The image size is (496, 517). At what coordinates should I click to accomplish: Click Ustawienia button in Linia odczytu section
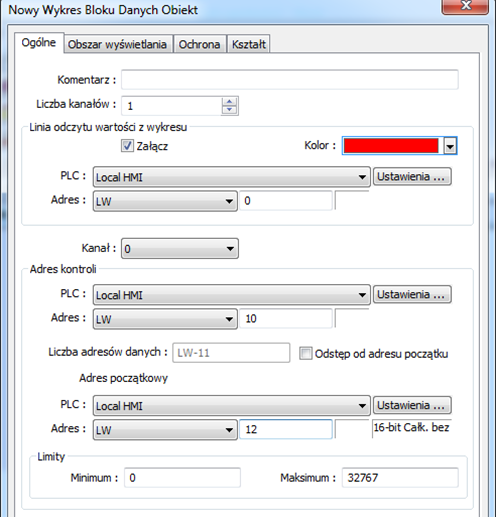pos(412,176)
